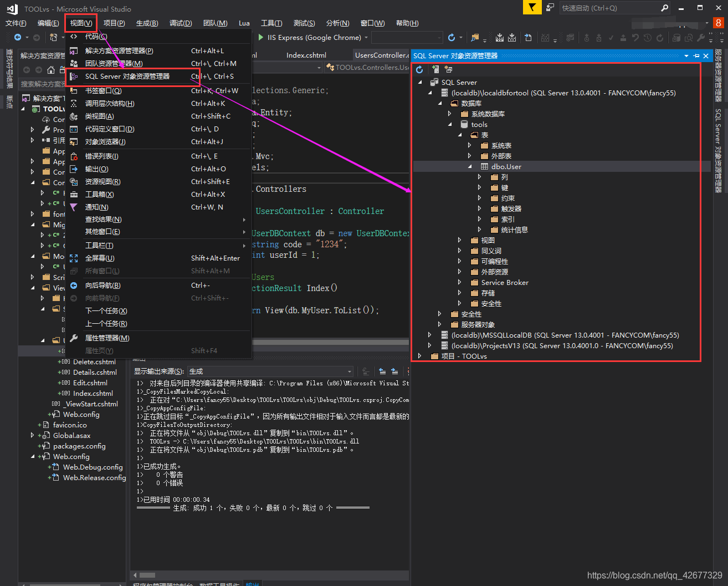This screenshot has width=728, height=586.
Task: Open the IIS Express run target dropdown arrow
Action: point(366,38)
